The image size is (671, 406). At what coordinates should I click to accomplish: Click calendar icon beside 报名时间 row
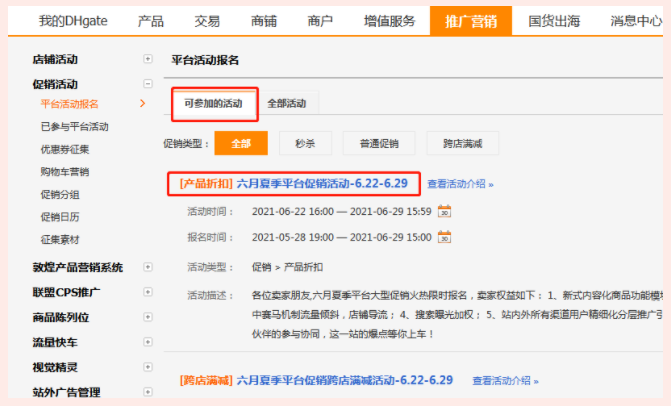[445, 238]
